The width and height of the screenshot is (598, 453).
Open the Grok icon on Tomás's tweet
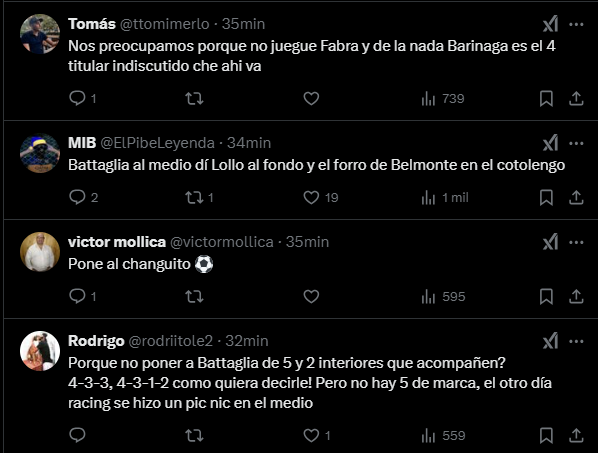[x=550, y=24]
